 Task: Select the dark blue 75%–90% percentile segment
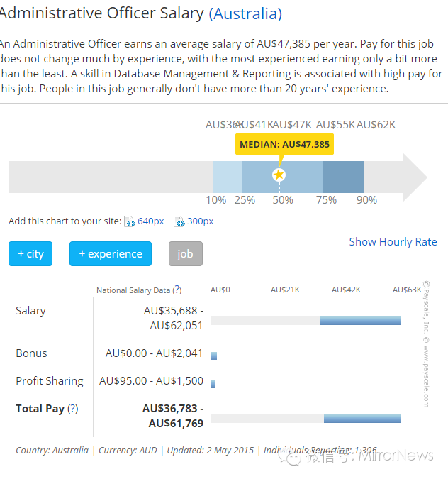pyautogui.click(x=343, y=176)
